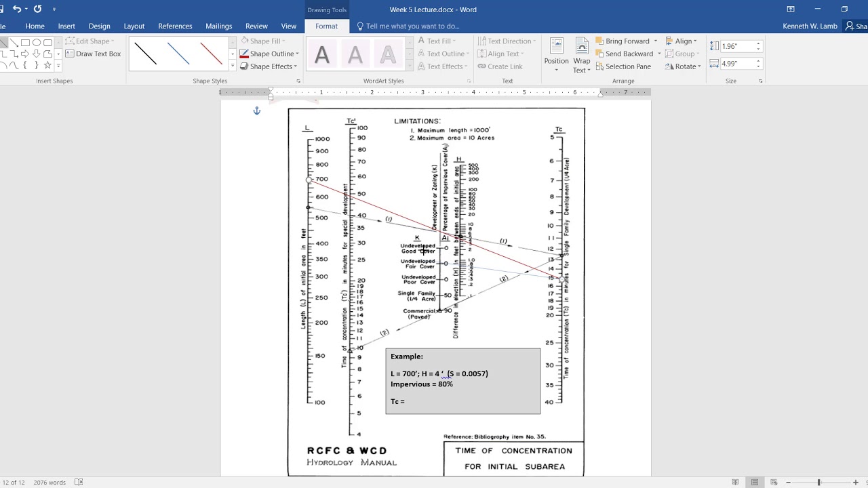Switch to Read Mode view icon
The image size is (868, 488).
point(736,483)
